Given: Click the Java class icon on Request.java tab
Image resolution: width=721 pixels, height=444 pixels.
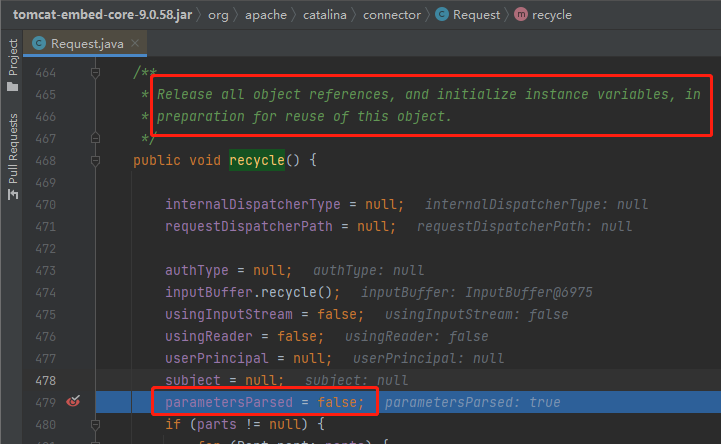Looking at the screenshot, I should coord(39,44).
